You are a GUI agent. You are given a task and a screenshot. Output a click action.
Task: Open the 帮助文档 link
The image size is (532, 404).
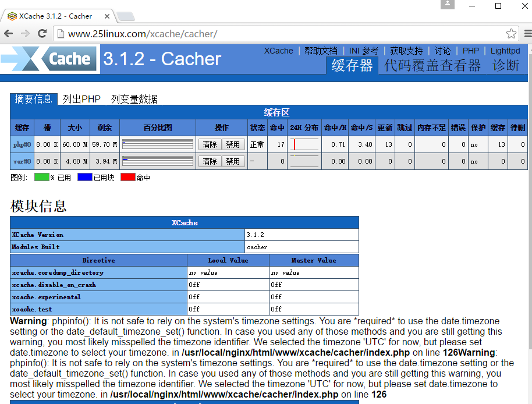(321, 51)
